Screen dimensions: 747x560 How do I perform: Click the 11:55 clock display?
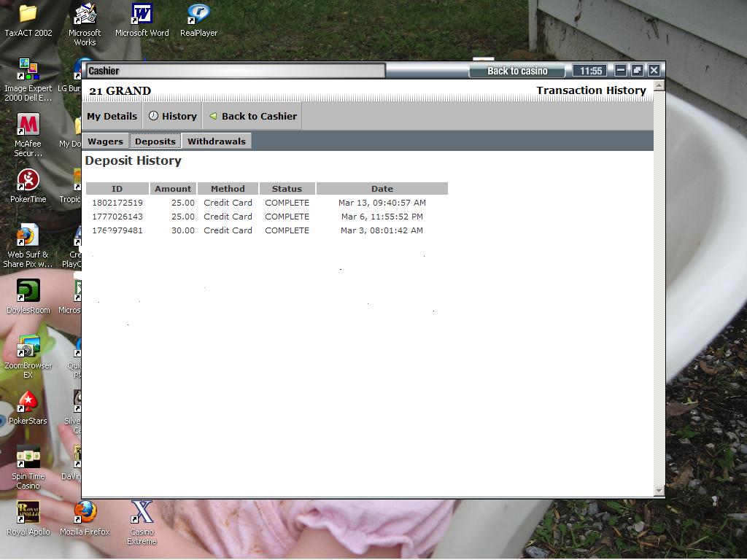coord(591,71)
